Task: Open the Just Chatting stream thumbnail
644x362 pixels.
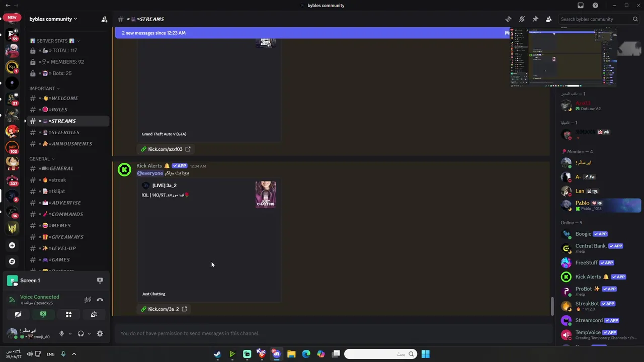Action: tap(266, 195)
